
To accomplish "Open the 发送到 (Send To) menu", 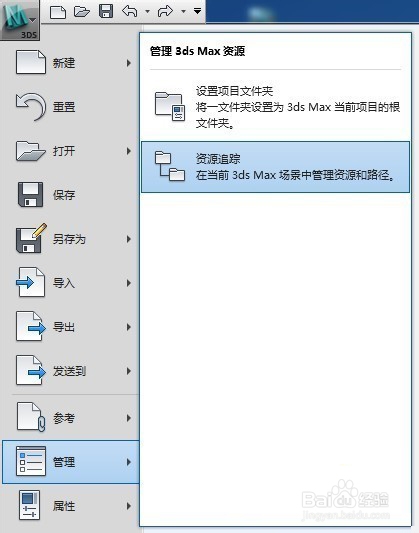I will (71, 371).
